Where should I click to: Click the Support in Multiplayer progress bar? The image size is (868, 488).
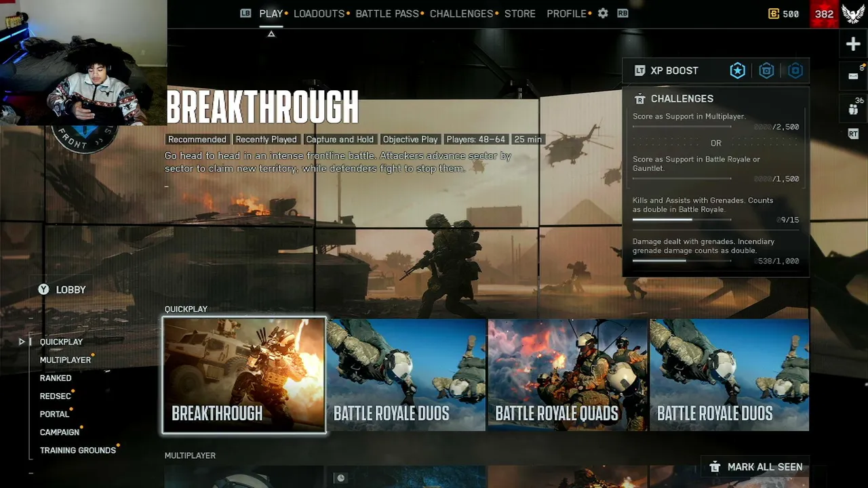682,127
